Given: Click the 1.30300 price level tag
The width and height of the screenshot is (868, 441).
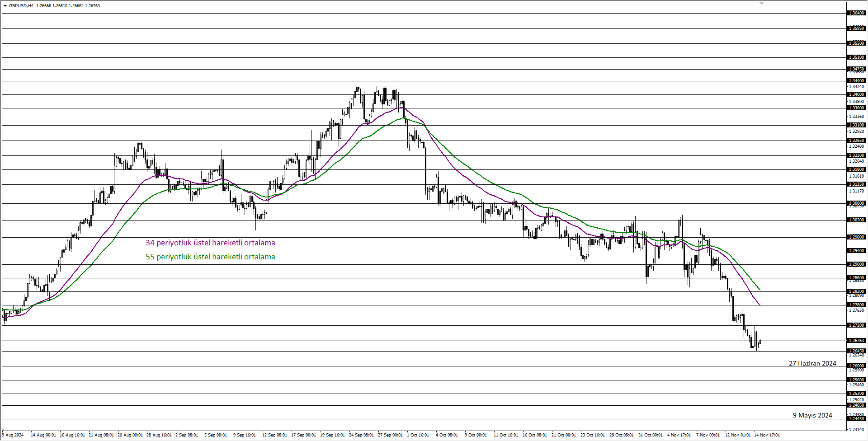Looking at the screenshot, I should pos(856,220).
